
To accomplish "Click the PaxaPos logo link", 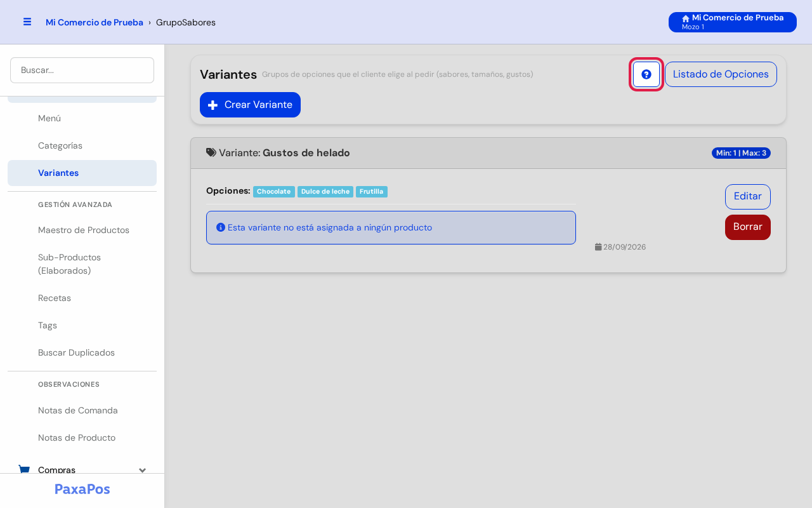I will (82, 489).
